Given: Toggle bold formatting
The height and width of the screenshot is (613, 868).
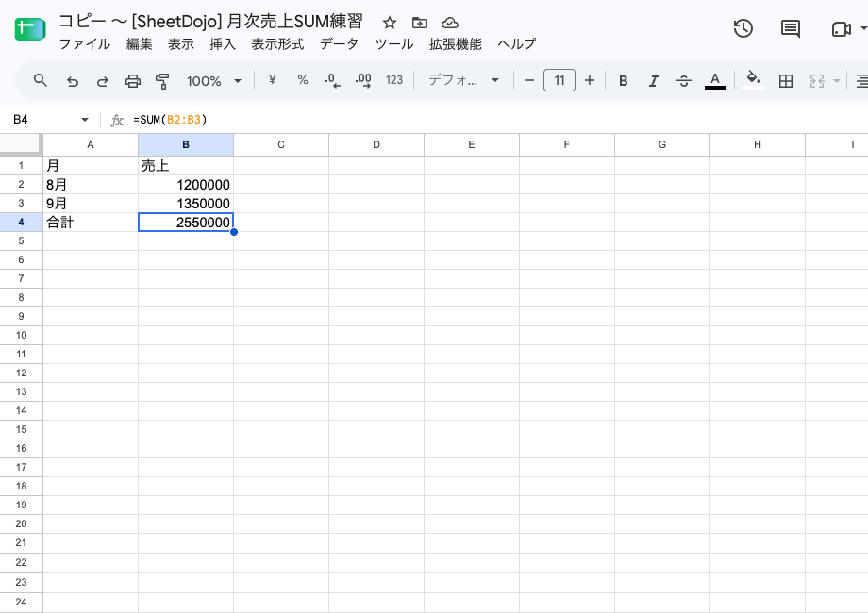Looking at the screenshot, I should click(623, 81).
